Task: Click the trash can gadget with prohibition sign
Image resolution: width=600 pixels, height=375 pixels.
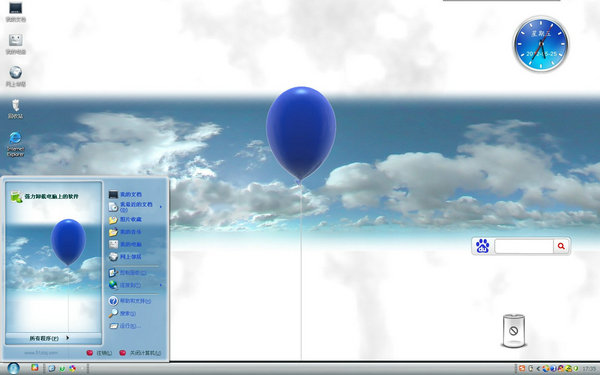Action: pos(514,331)
